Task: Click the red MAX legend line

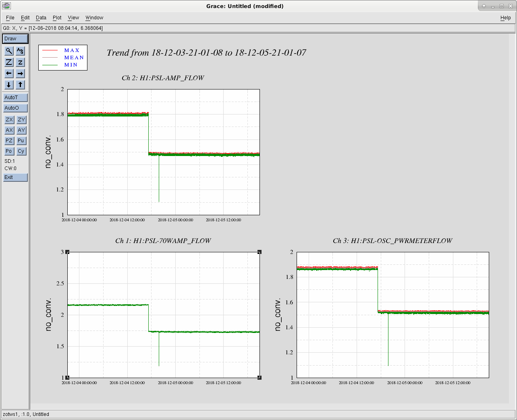Action: [50, 50]
